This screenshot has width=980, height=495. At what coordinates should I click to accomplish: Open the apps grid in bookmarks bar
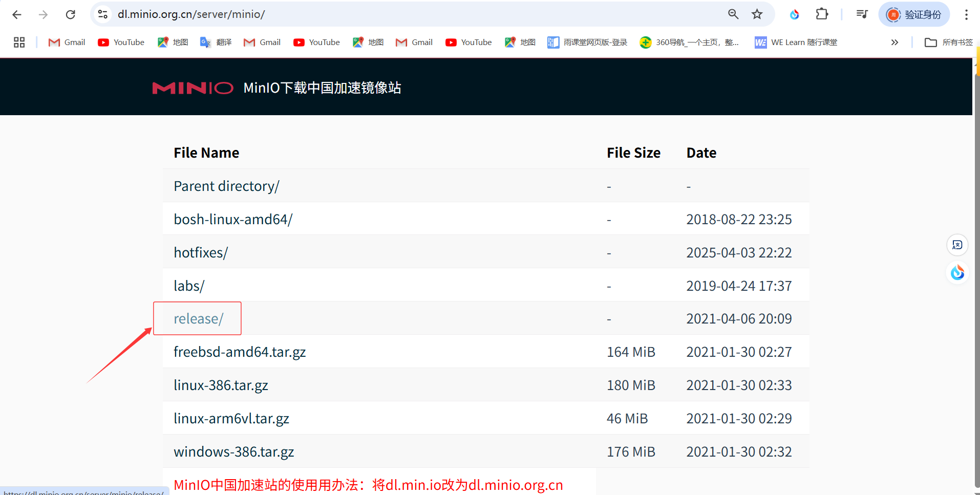click(19, 42)
